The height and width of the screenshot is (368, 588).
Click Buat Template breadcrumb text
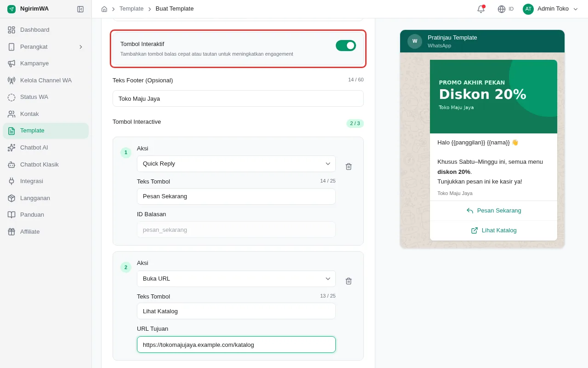[x=175, y=9]
